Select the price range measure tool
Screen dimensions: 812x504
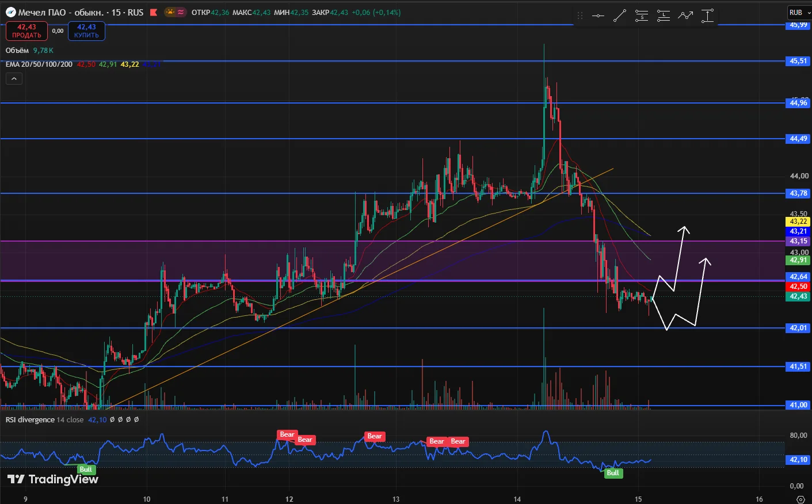pyautogui.click(x=707, y=16)
